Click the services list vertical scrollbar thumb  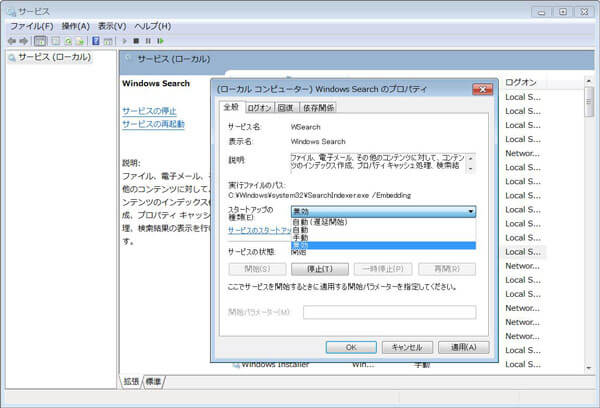[x=589, y=101]
